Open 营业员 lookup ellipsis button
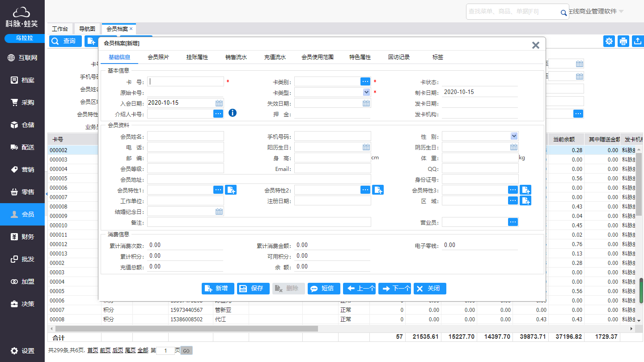The image size is (644, 362). point(513,222)
